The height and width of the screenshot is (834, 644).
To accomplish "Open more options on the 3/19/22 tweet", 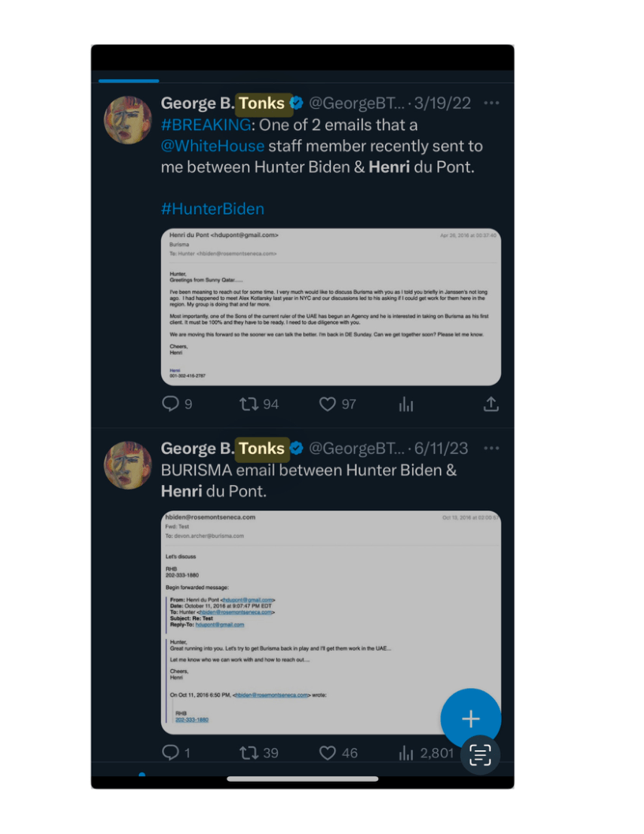I will pyautogui.click(x=491, y=103).
